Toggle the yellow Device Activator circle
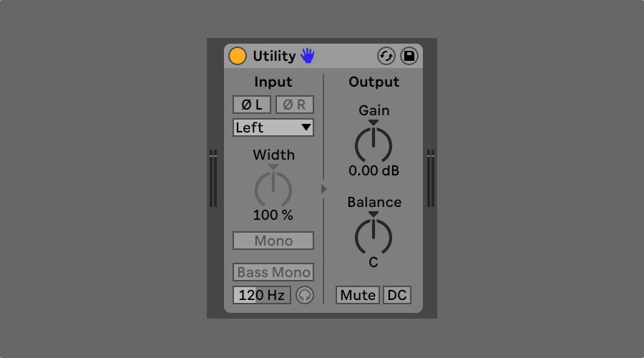 pyautogui.click(x=238, y=56)
